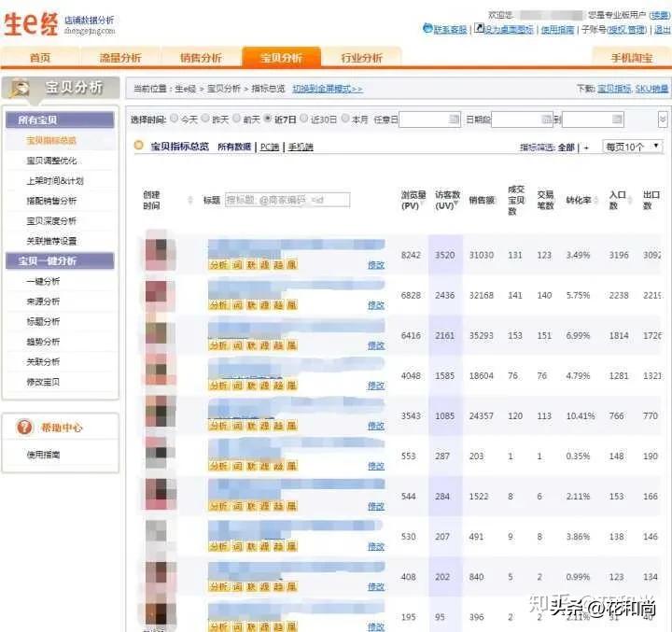The width and height of the screenshot is (672, 632).
Task: Click the 趋 trend button in the 4048 PV row
Action: pyautogui.click(x=278, y=386)
